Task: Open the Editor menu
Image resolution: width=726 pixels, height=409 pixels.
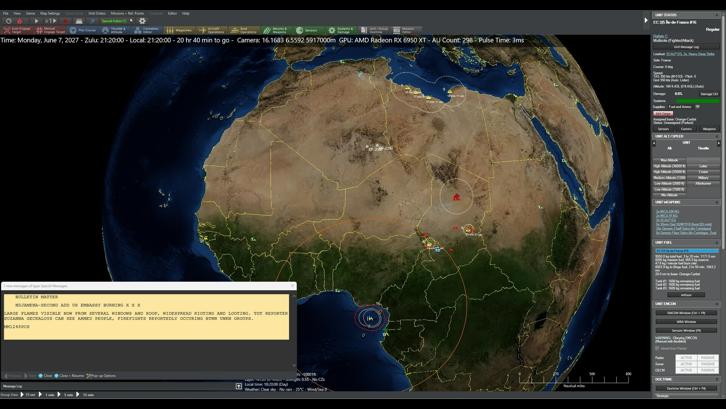Action: point(172,13)
